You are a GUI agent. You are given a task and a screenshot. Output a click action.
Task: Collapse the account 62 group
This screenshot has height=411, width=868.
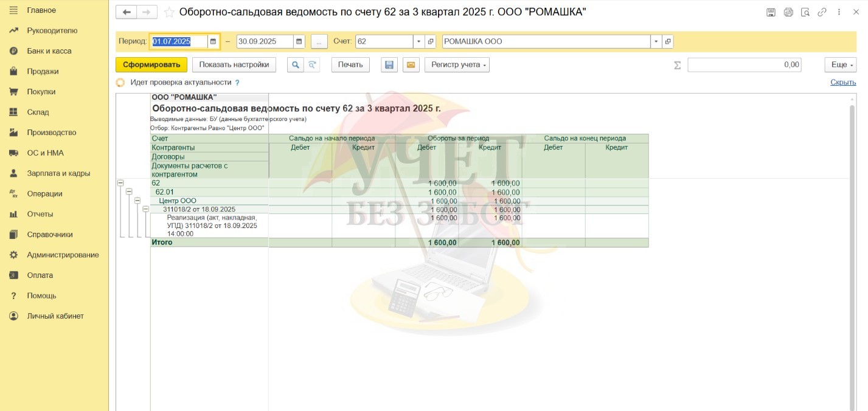pyautogui.click(x=120, y=183)
